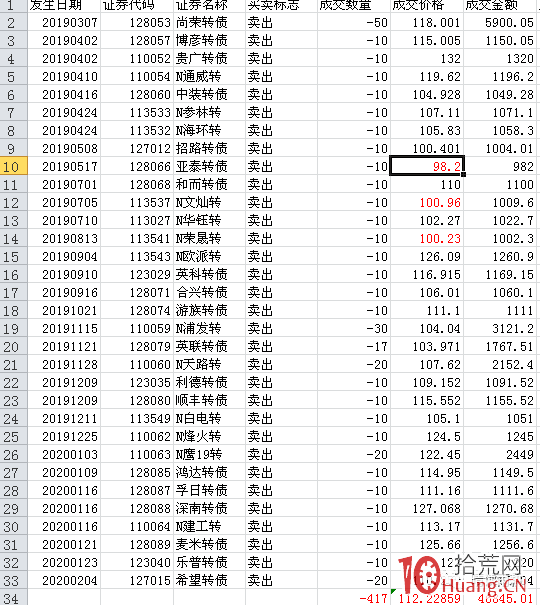
Task: Select price cell 126.09
Action: click(427, 257)
